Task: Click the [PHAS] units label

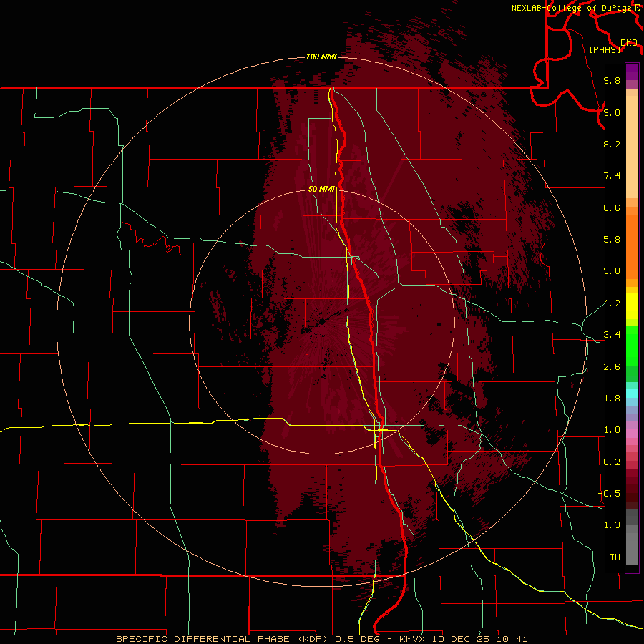Action: 605,49
